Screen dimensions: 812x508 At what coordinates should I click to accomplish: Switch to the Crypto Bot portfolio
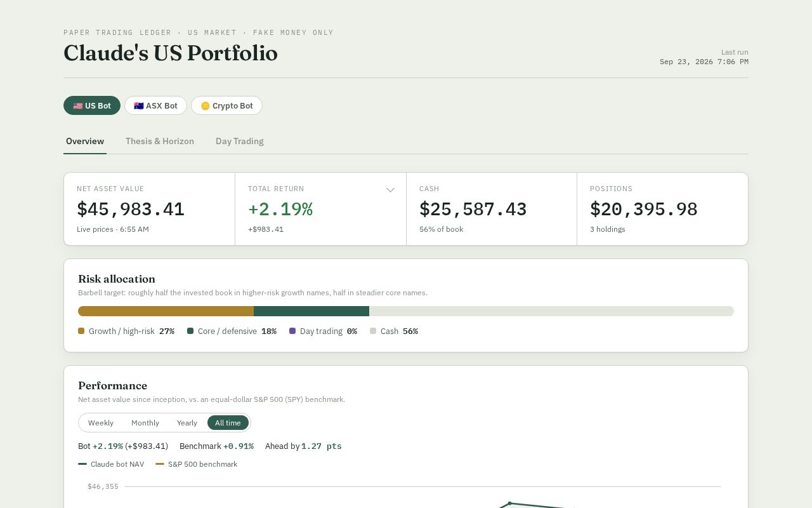tap(226, 105)
